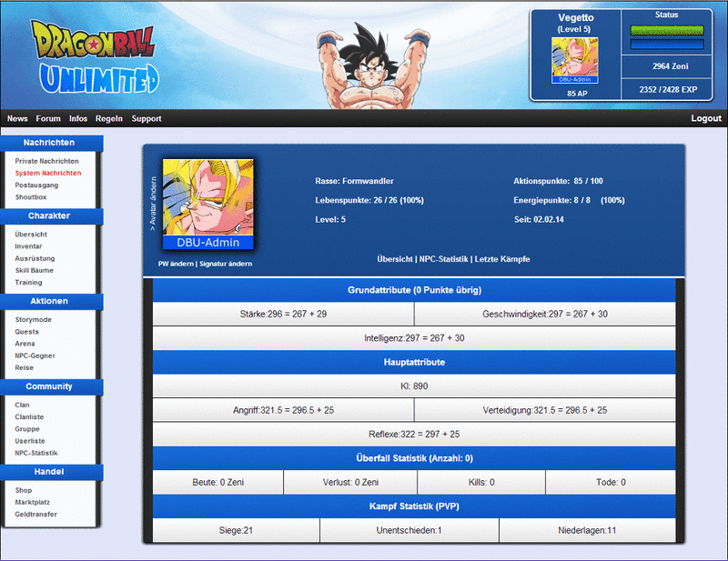
Task: Open the Skill Bäume page
Action: click(x=34, y=270)
